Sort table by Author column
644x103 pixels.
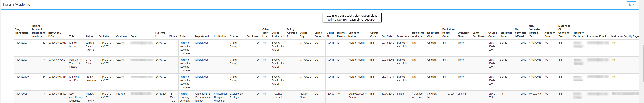90,36
